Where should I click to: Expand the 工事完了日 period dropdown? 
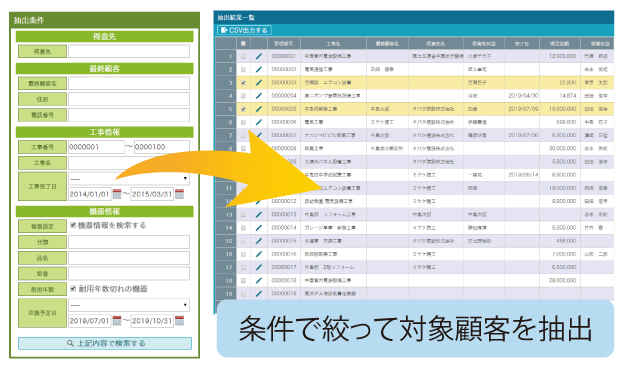coord(129,178)
